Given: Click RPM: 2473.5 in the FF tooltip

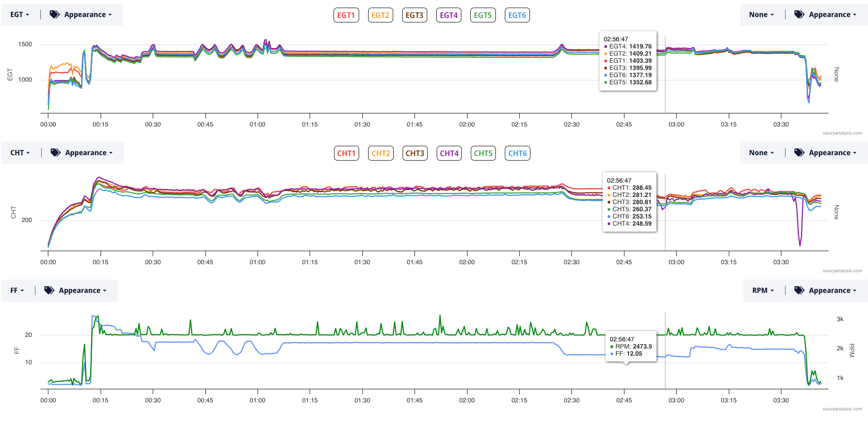Looking at the screenshot, I should coord(631,347).
